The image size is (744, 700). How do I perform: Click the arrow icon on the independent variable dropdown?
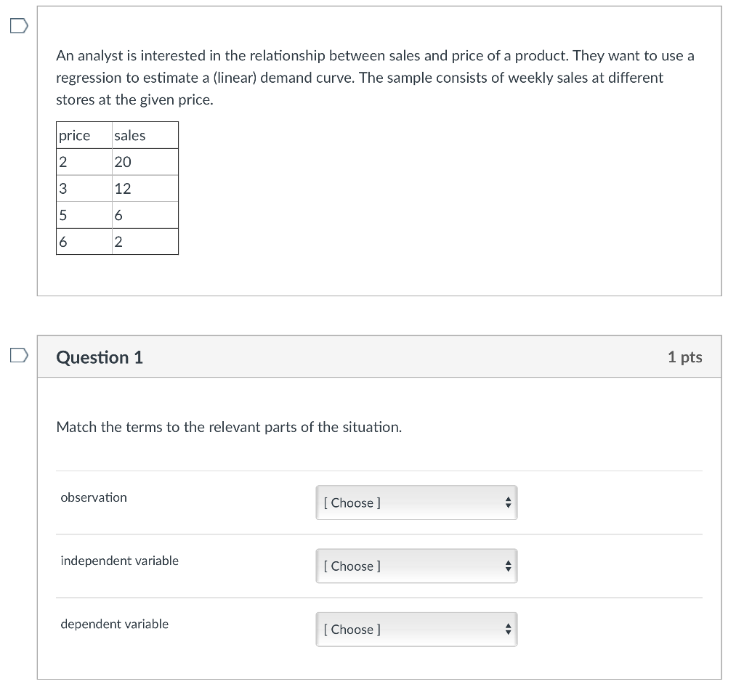coord(508,566)
